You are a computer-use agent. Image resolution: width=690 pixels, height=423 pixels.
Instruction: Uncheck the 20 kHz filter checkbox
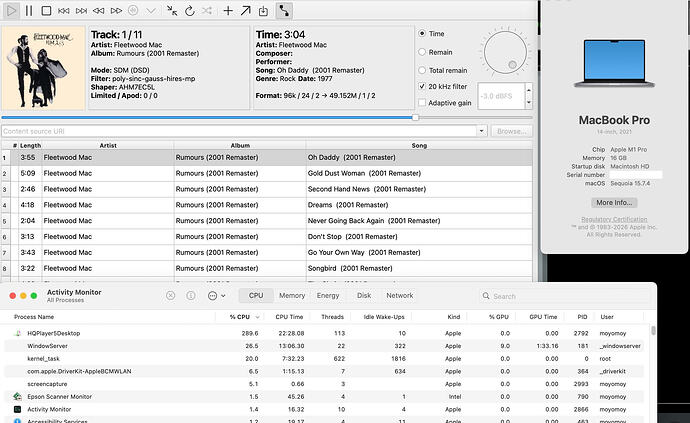[422, 86]
